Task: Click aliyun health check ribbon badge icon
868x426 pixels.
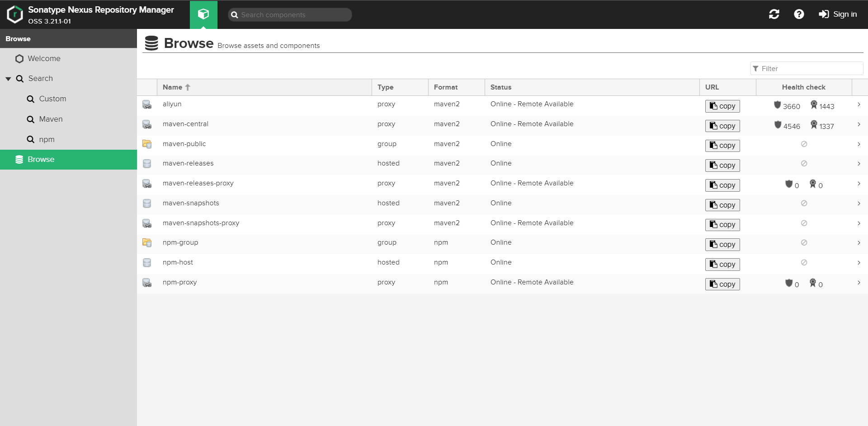Action: tap(814, 105)
